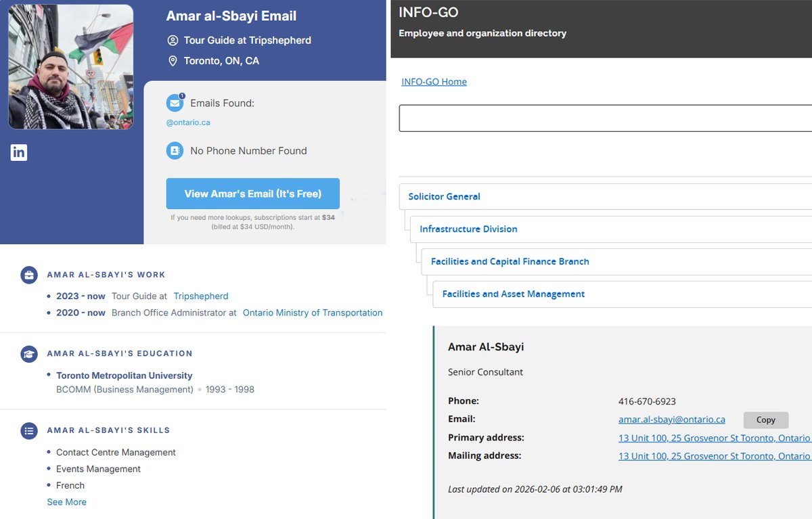Click the Amar Al-Sbayi name in the directory card
Image resolution: width=812 pixels, height=519 pixels.
click(x=486, y=347)
